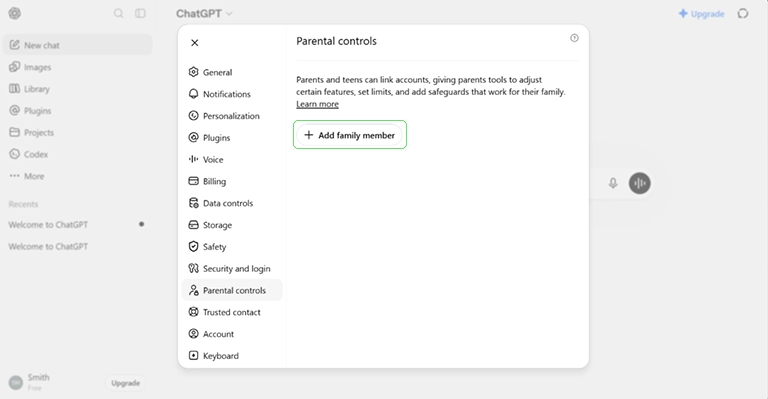
Task: Select the Keyboard settings tab
Action: point(232,355)
